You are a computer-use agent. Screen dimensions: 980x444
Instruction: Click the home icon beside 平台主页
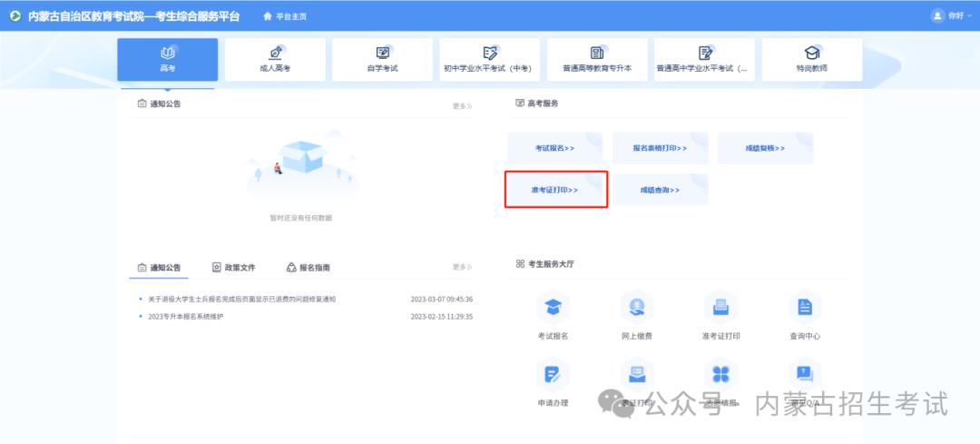coord(268,15)
